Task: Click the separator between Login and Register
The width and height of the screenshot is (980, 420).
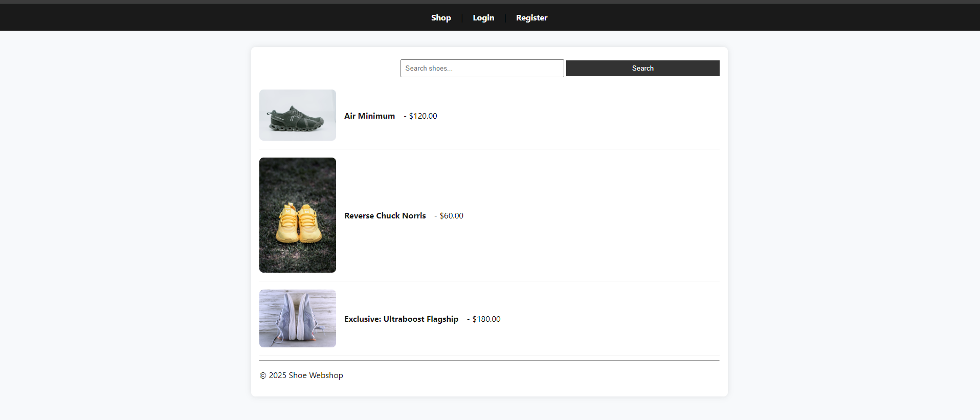Action: click(505, 18)
